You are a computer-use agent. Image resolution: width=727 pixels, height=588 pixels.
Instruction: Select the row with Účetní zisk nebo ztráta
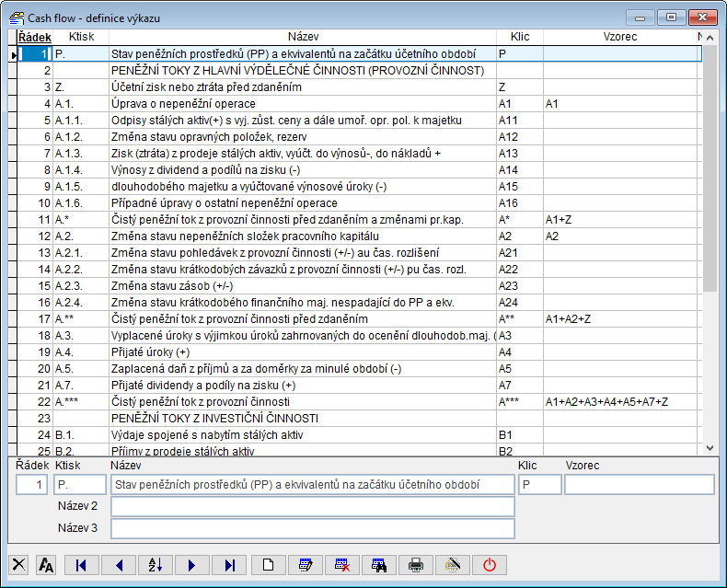(303, 87)
